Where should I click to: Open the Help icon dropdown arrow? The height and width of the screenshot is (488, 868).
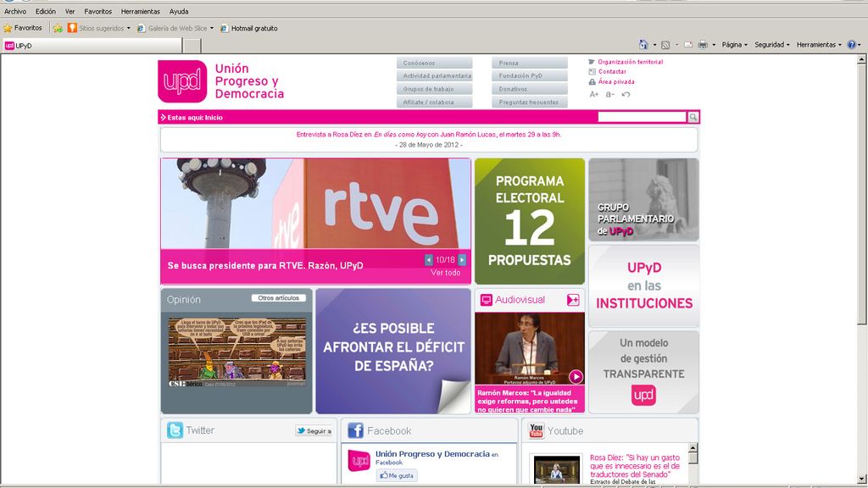[860, 45]
